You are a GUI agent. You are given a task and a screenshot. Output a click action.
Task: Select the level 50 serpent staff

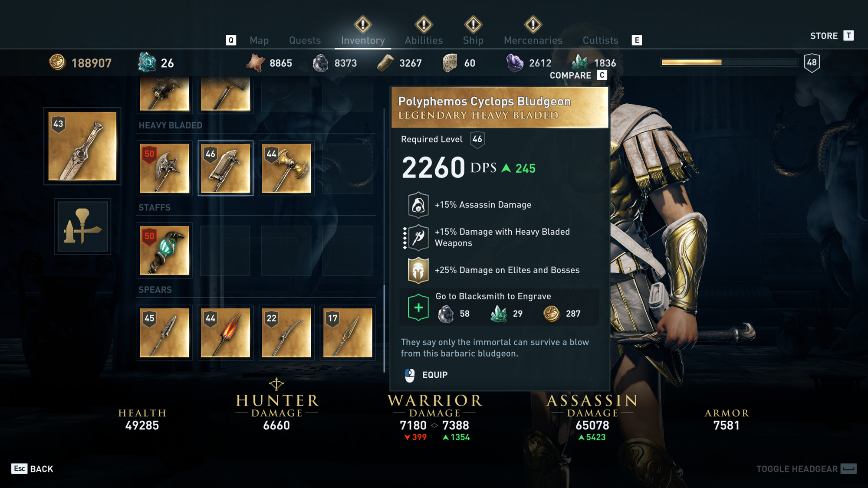pyautogui.click(x=164, y=250)
